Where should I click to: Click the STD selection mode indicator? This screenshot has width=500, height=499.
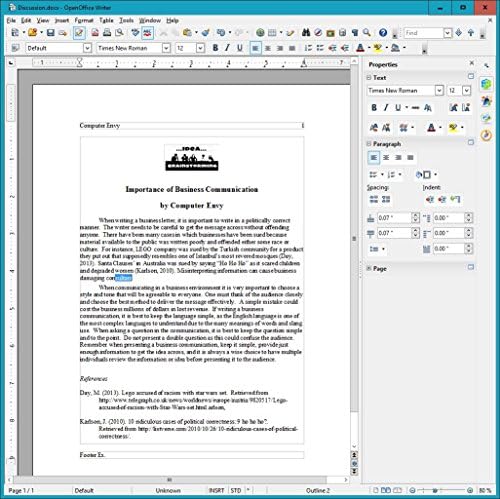point(236,490)
